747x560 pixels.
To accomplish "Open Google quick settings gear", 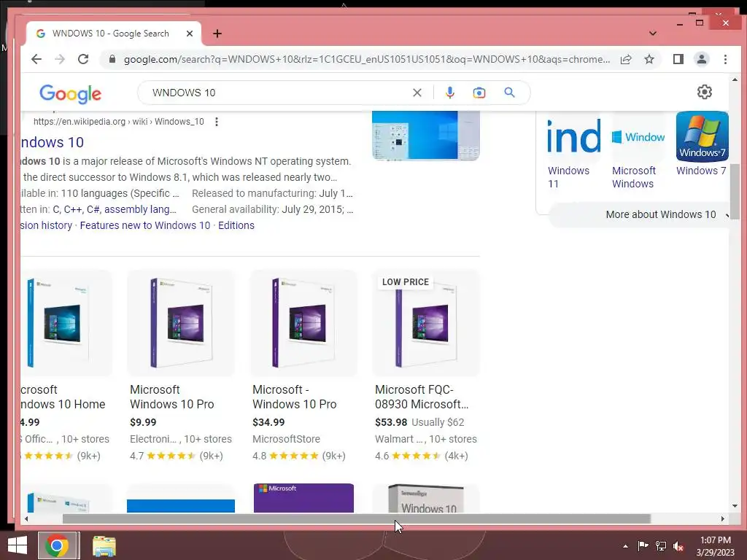I will click(x=705, y=92).
